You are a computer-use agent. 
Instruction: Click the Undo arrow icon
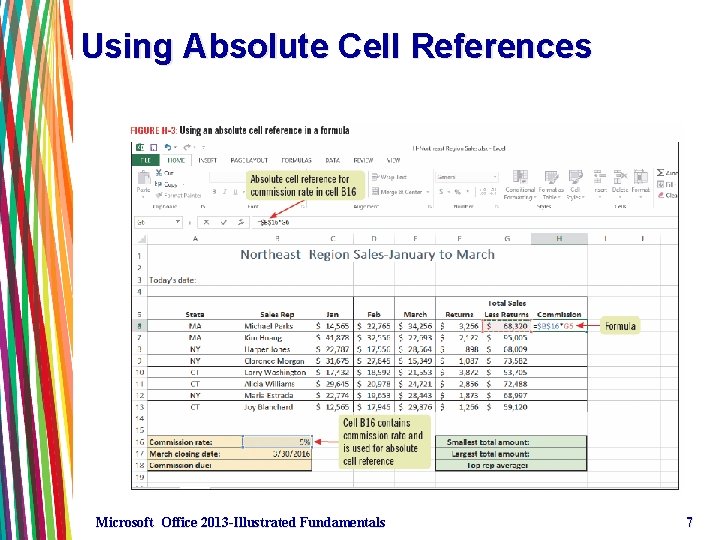[168, 147]
